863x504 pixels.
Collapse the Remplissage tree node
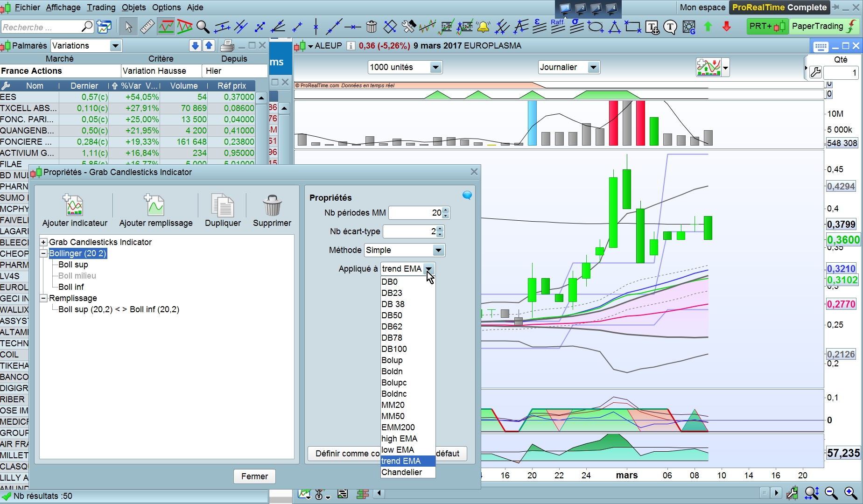pos(43,298)
